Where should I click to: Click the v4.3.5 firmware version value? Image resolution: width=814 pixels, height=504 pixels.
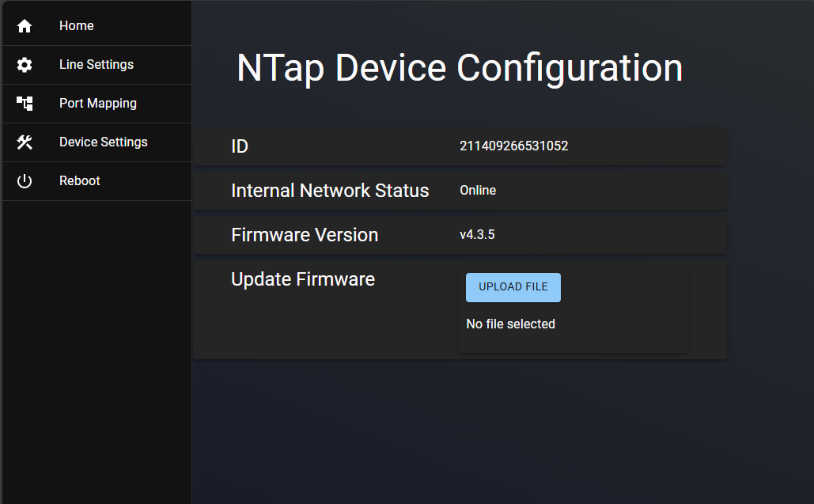pos(477,235)
